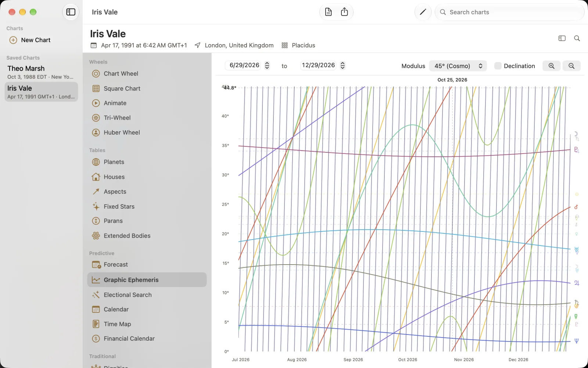The width and height of the screenshot is (588, 368).
Task: Select Graphic Ephemeris in the sidebar
Action: click(147, 280)
